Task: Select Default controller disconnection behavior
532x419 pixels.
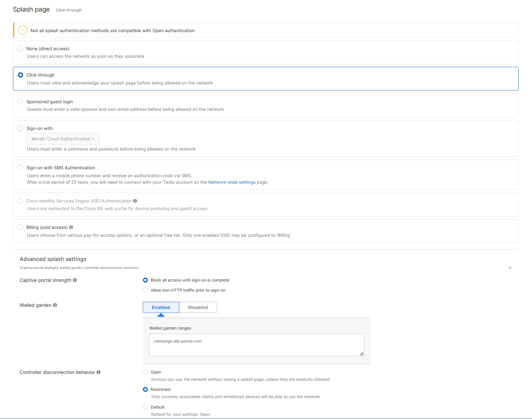Action: (x=145, y=407)
